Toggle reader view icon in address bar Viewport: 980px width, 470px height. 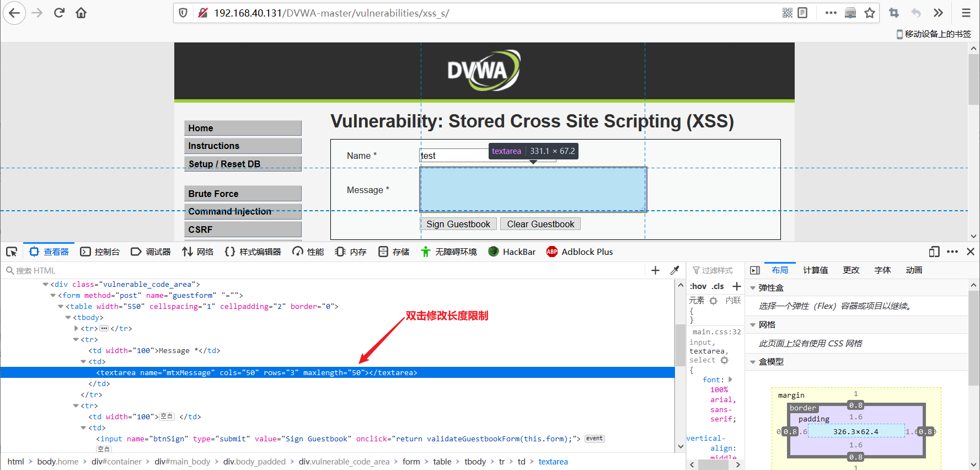802,13
